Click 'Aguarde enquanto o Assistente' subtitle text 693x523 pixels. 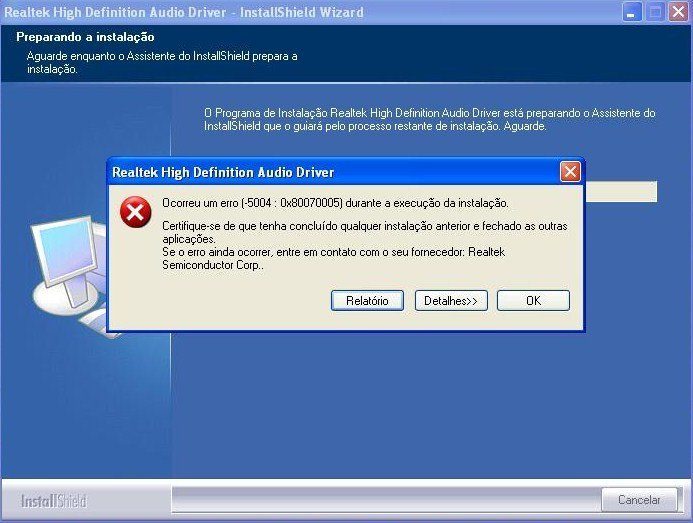coord(162,62)
